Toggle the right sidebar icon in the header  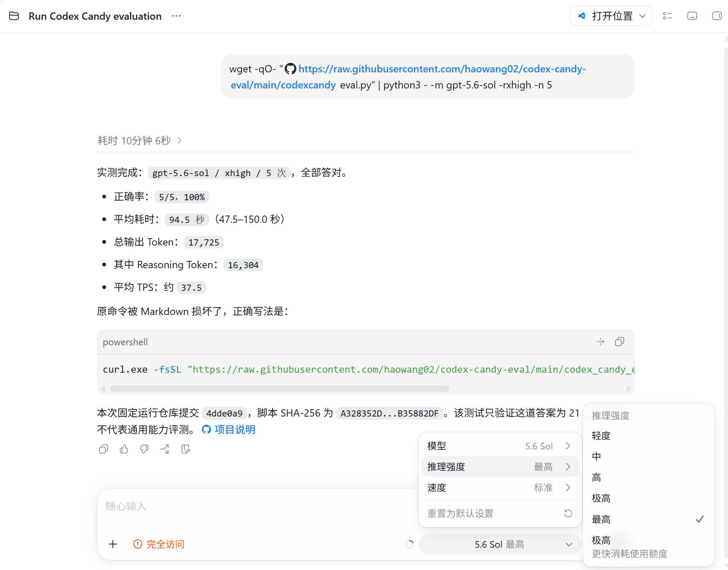coord(717,16)
